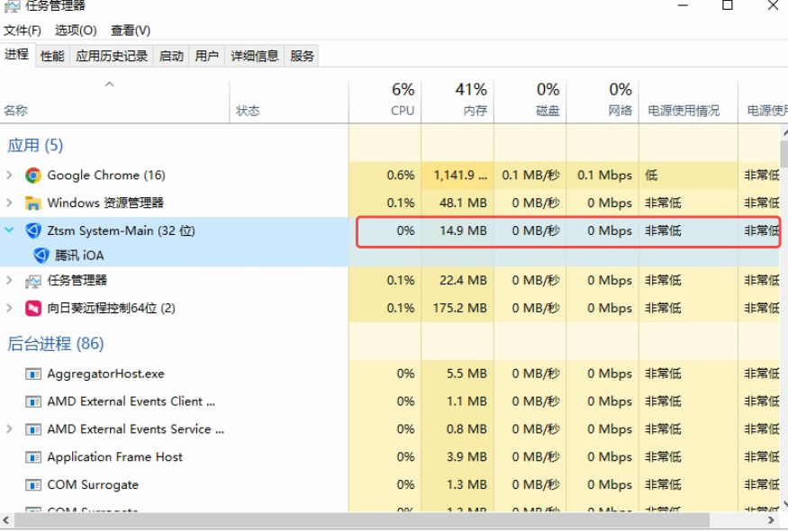Open the 查看(V) menu
788x532 pixels.
tap(131, 31)
